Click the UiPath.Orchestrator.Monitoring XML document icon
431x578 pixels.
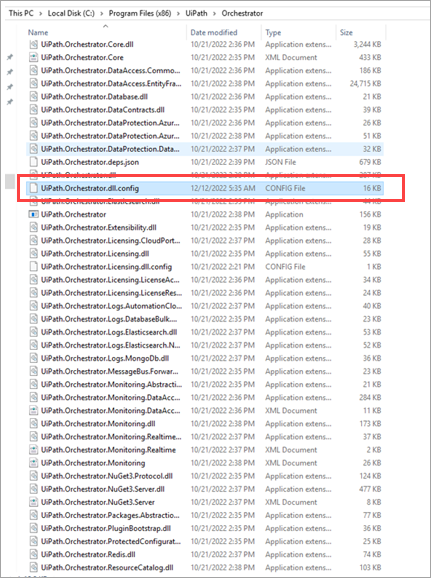tap(34, 463)
